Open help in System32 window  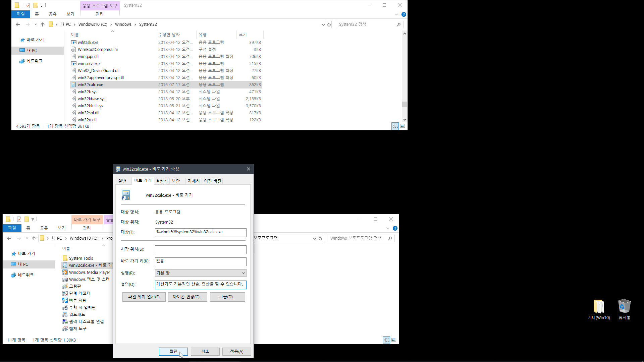(x=404, y=14)
